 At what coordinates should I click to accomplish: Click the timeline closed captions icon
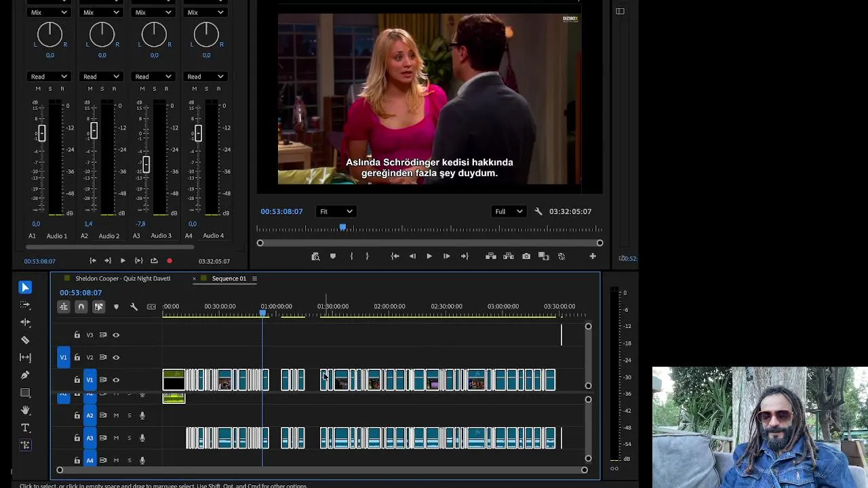(x=151, y=307)
